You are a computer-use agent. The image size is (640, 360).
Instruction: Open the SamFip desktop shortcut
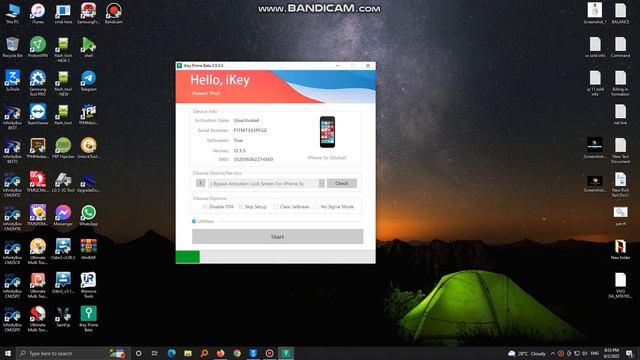tap(63, 316)
